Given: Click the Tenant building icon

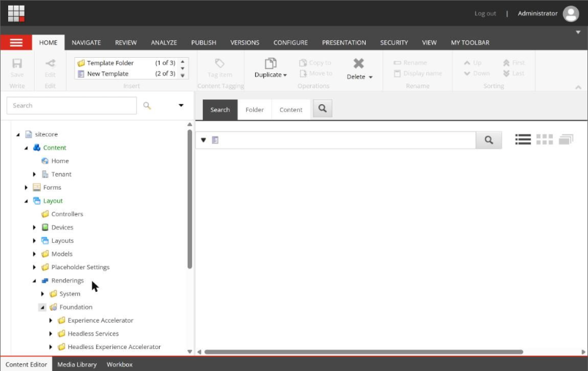Looking at the screenshot, I should coord(45,174).
